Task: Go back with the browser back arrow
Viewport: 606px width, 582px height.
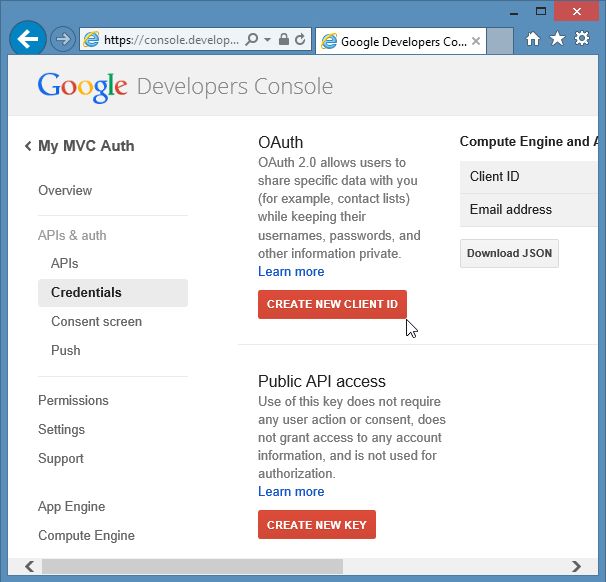Action: coord(28,39)
